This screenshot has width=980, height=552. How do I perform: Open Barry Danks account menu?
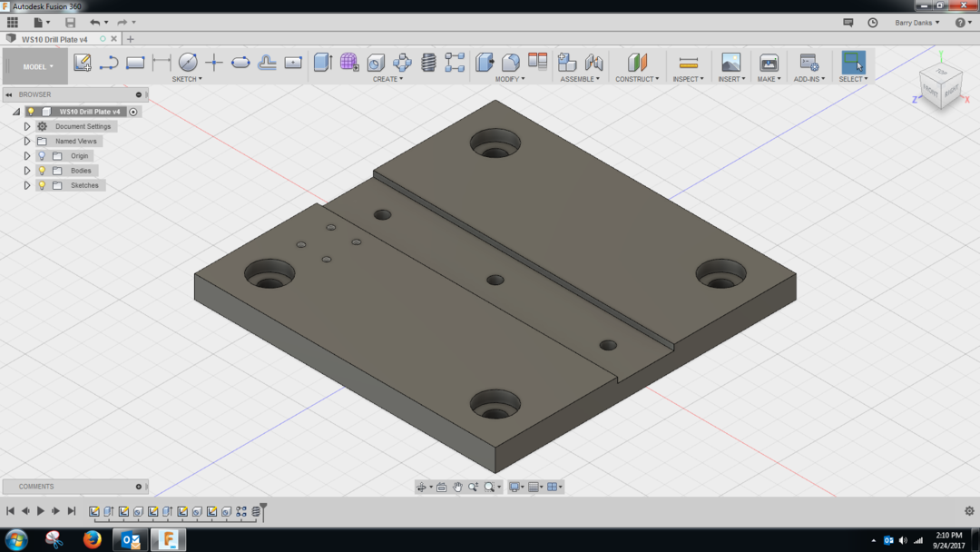(916, 23)
